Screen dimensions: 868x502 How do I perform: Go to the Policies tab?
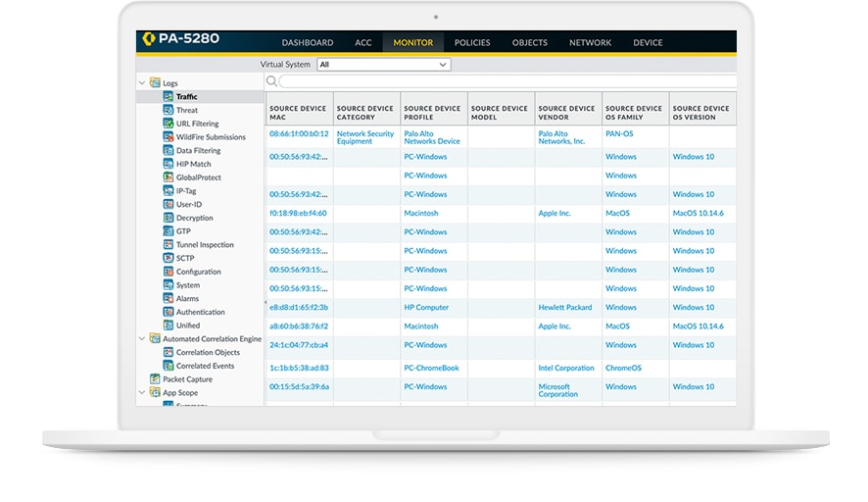pyautogui.click(x=472, y=42)
